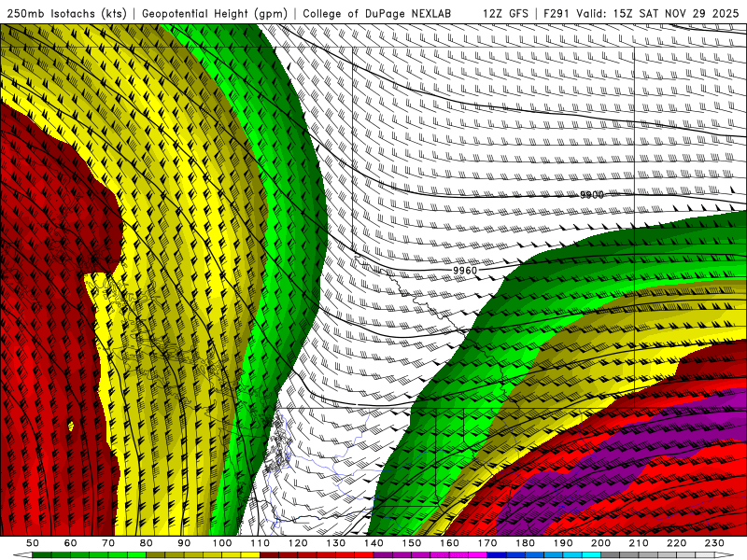Click the 190 label on the color scale
This screenshot has width=747, height=560.
pyautogui.click(x=563, y=543)
